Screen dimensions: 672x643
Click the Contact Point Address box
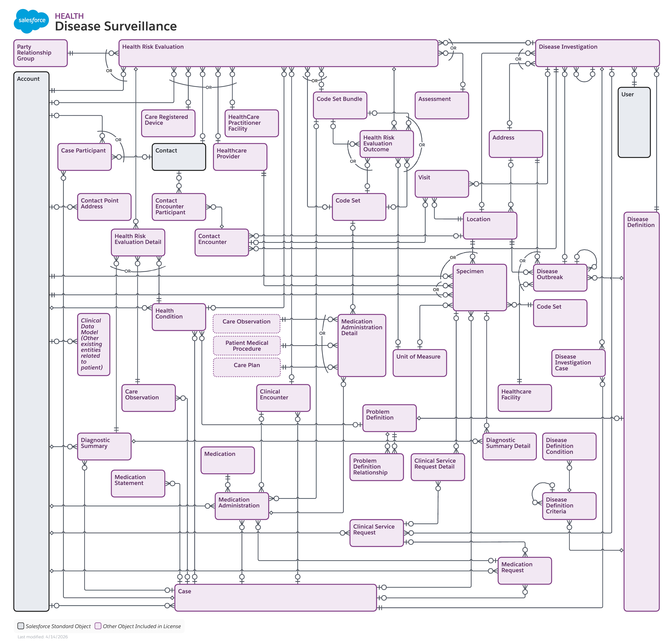pyautogui.click(x=104, y=207)
